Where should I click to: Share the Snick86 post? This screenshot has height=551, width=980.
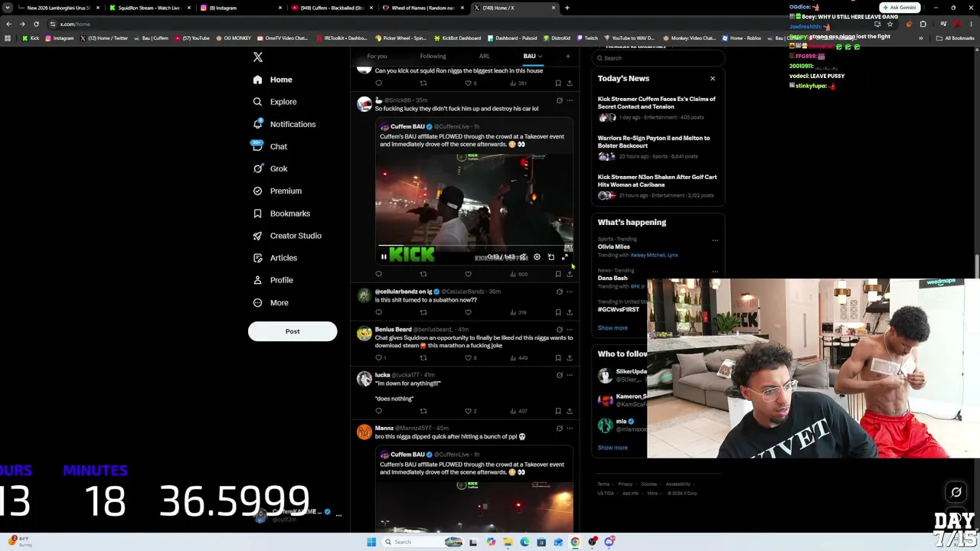(x=570, y=274)
